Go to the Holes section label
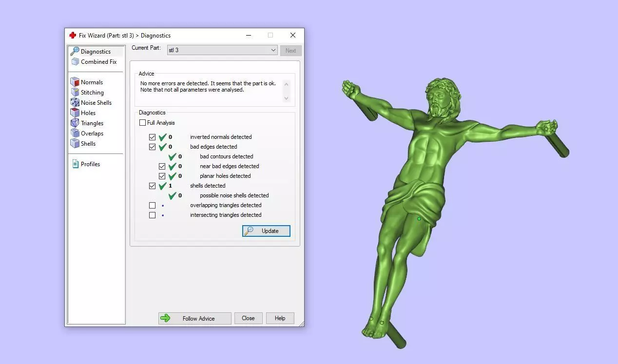 click(x=88, y=113)
